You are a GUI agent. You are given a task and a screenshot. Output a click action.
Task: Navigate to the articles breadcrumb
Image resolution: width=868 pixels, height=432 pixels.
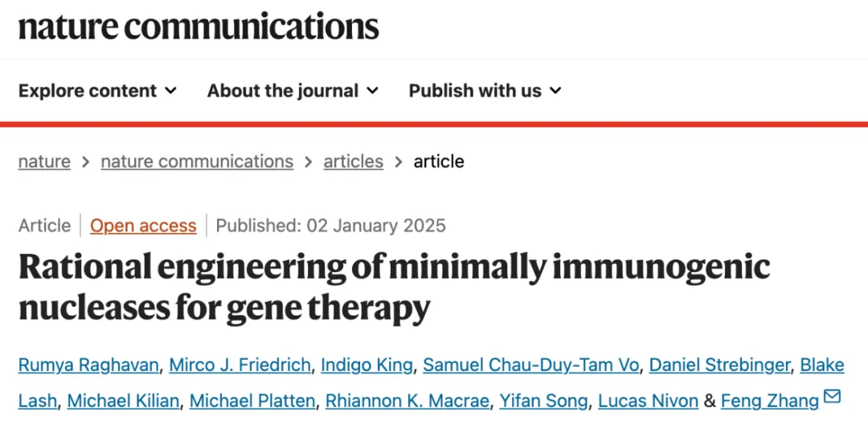(353, 161)
